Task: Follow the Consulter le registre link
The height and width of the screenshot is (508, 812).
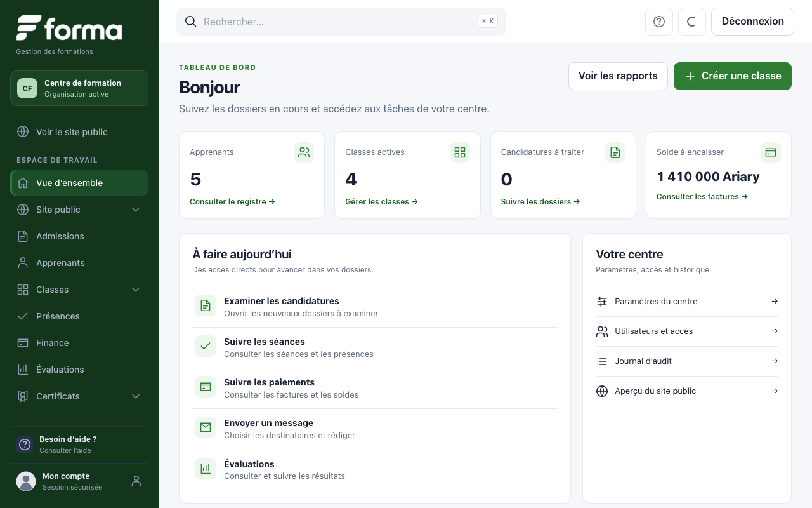Action: (232, 202)
